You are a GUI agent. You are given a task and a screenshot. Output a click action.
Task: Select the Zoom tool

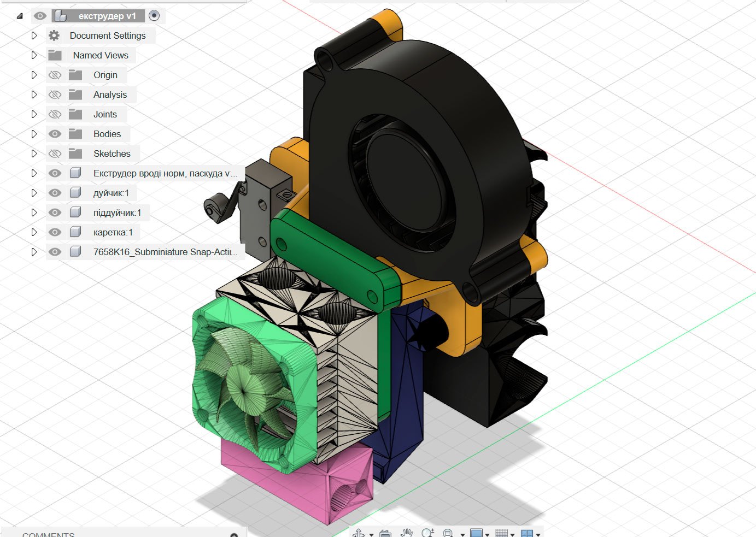(429, 534)
